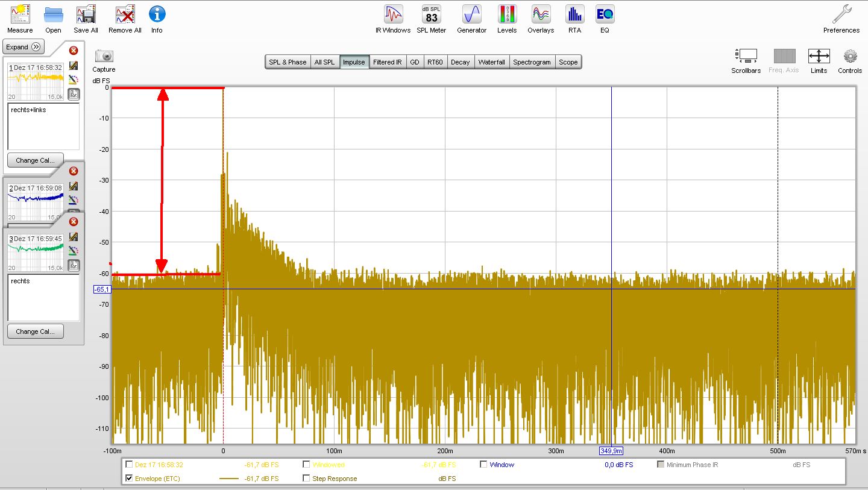Click the 349,9m cursor time readout

(611, 451)
